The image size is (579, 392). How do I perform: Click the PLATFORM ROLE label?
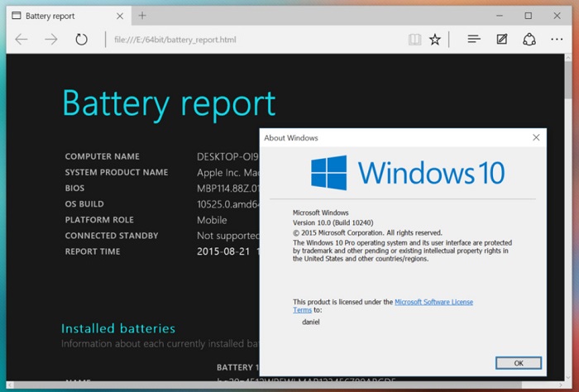click(x=99, y=220)
